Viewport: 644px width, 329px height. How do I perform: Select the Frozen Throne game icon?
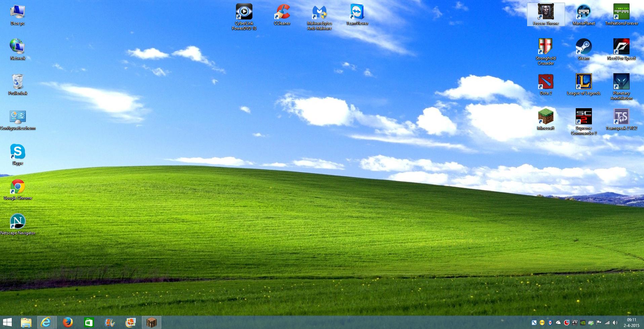(x=546, y=14)
